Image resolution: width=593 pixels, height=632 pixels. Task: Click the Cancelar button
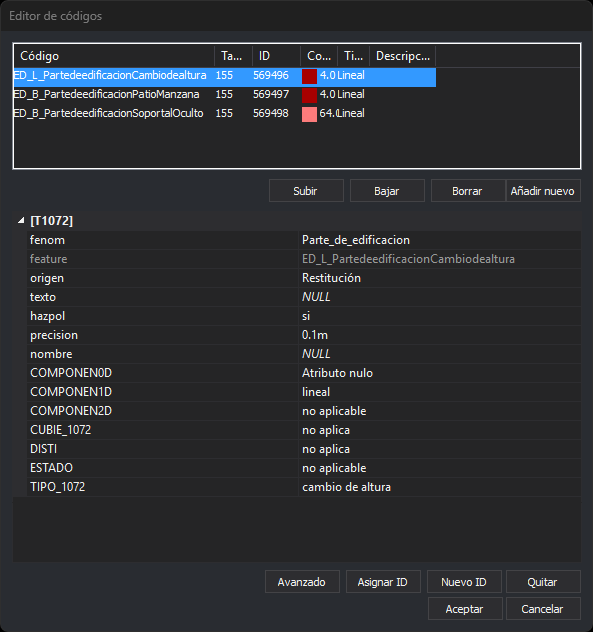pos(543,609)
